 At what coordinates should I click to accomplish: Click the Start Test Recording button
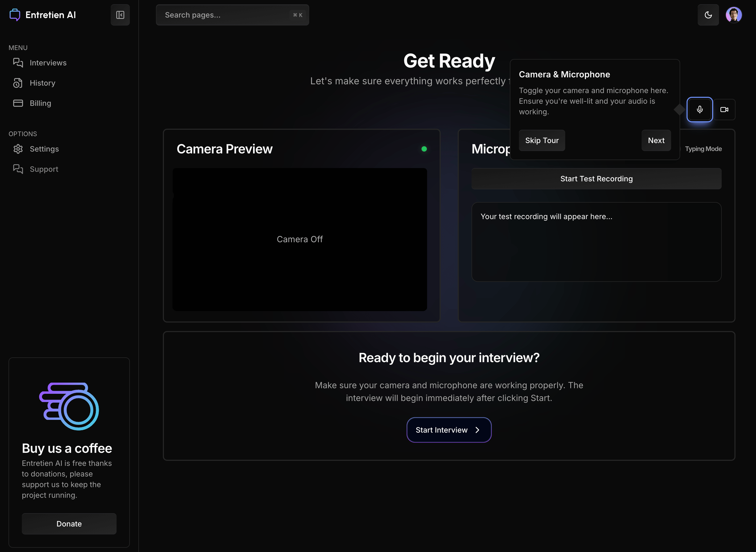[x=596, y=179]
